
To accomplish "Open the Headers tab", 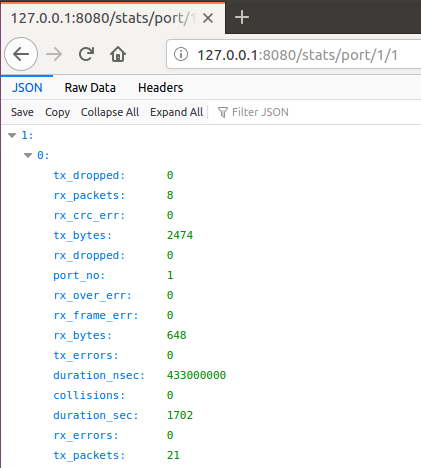I will [x=161, y=88].
